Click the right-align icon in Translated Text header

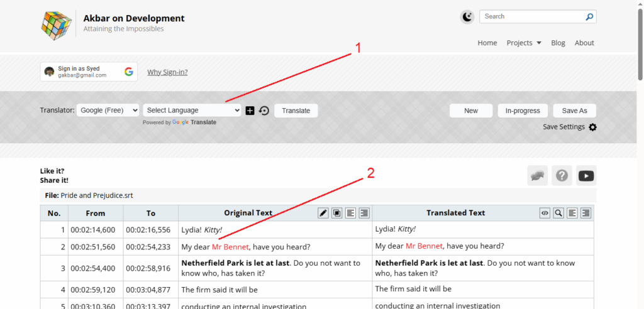coord(586,213)
